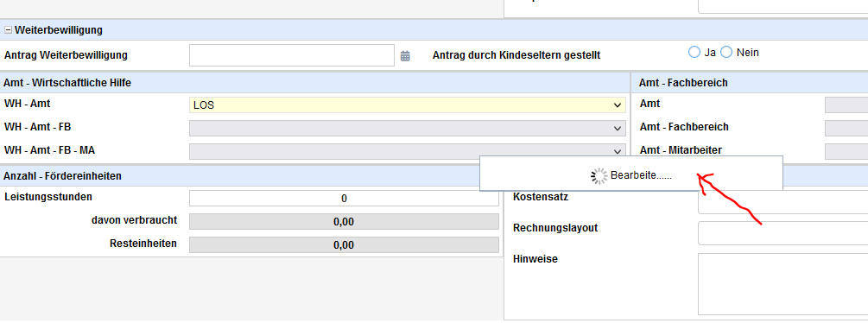Collapse the Weiterbewilligung section
The image size is (868, 323).
pyautogui.click(x=9, y=30)
